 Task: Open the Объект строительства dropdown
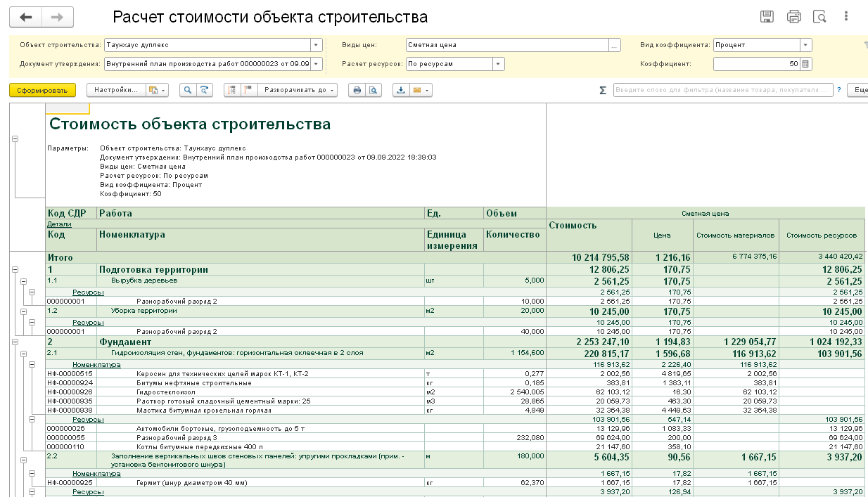point(317,45)
